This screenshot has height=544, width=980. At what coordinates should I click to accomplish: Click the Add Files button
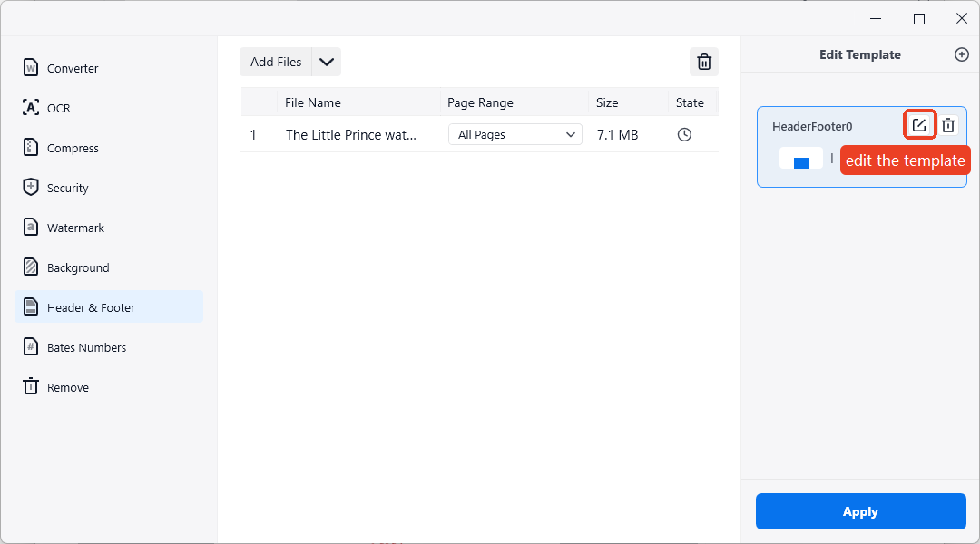tap(276, 62)
